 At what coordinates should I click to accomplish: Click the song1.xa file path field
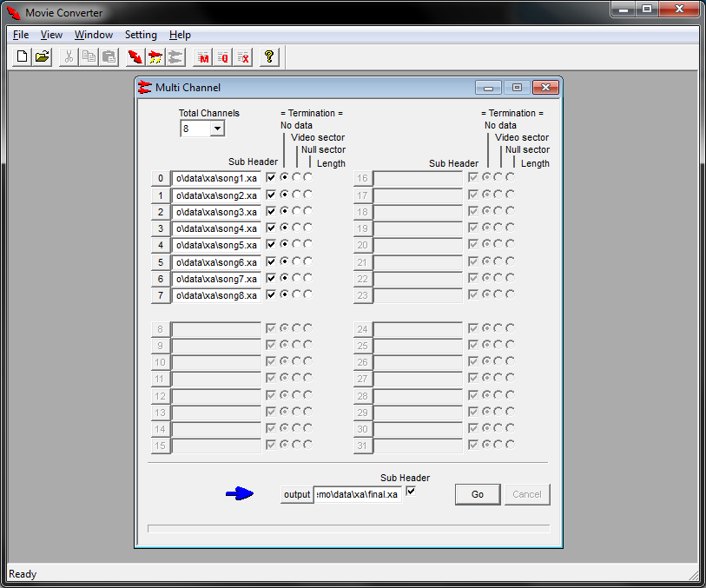coord(216,178)
